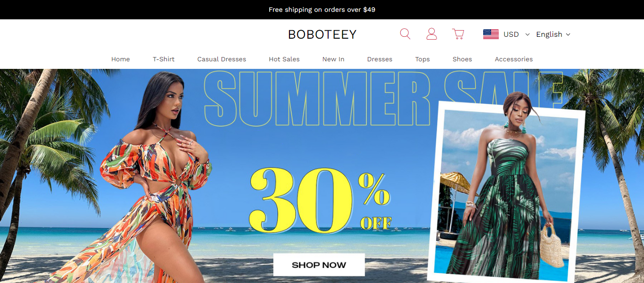Click the SHOP NOW button
This screenshot has height=283, width=644.
click(x=319, y=265)
